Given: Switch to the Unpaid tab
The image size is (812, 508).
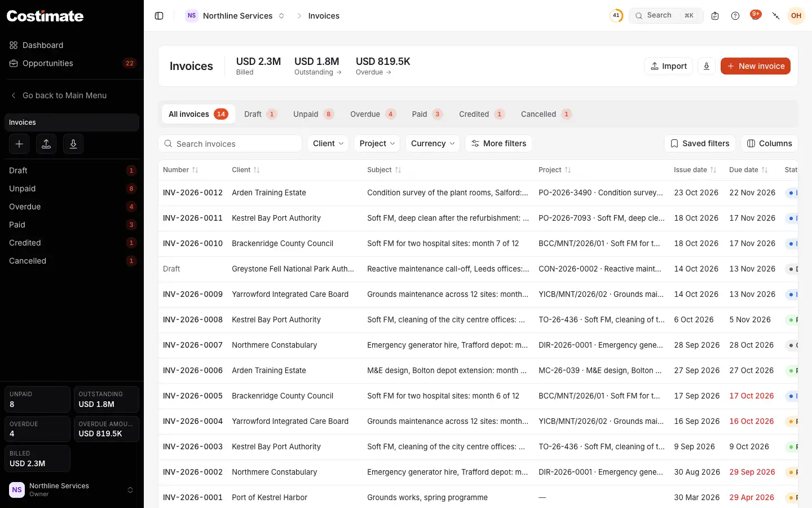Looking at the screenshot, I should point(314,114).
